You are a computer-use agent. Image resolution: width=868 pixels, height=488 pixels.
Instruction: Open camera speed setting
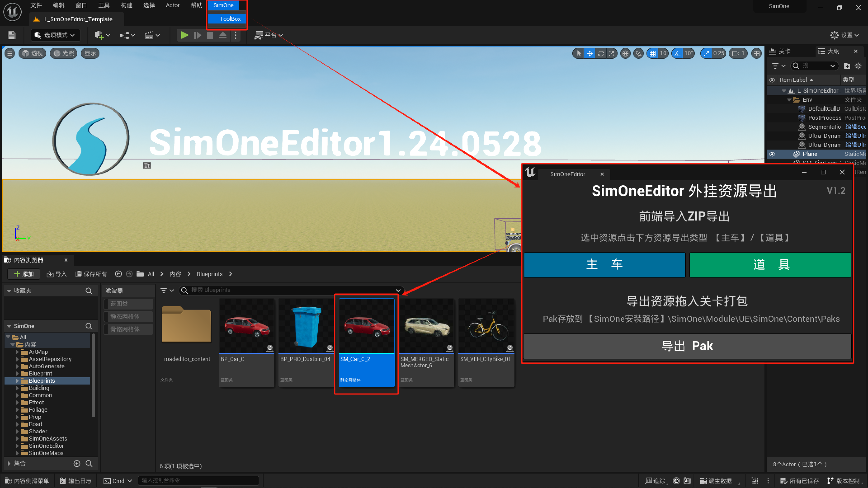pos(738,53)
